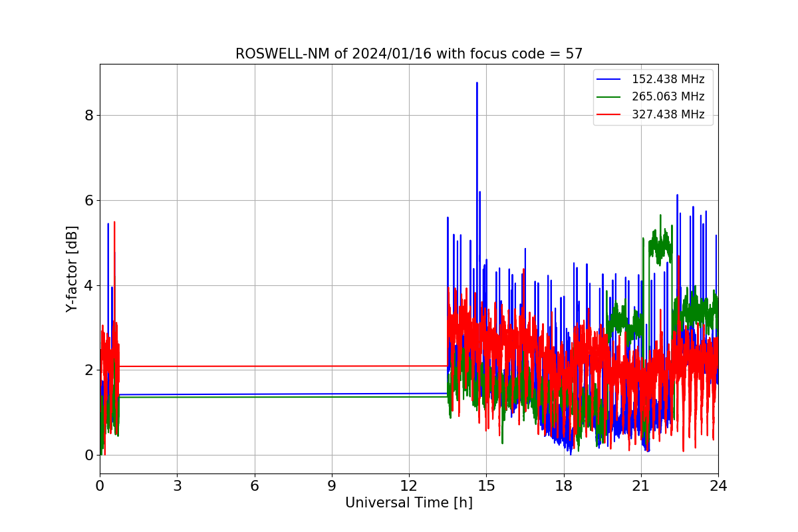Click the plot title mentioning ROSWELL-NM
The height and width of the screenshot is (532, 798).
pos(409,54)
